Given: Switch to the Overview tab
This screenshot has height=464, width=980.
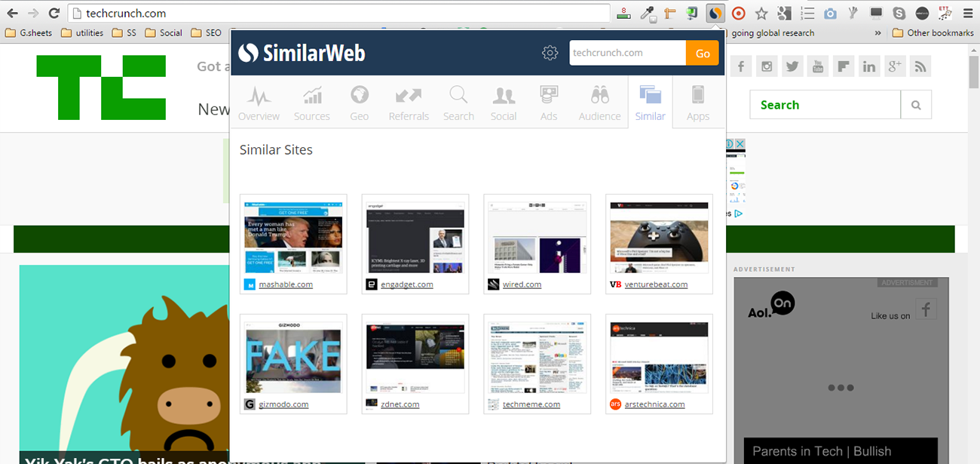Looking at the screenshot, I should [259, 103].
